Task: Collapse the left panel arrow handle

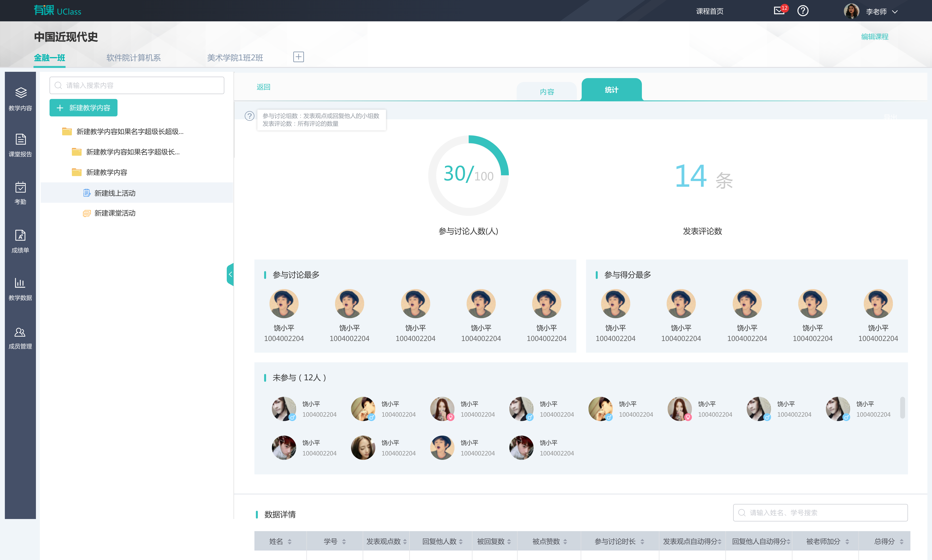Action: point(230,274)
